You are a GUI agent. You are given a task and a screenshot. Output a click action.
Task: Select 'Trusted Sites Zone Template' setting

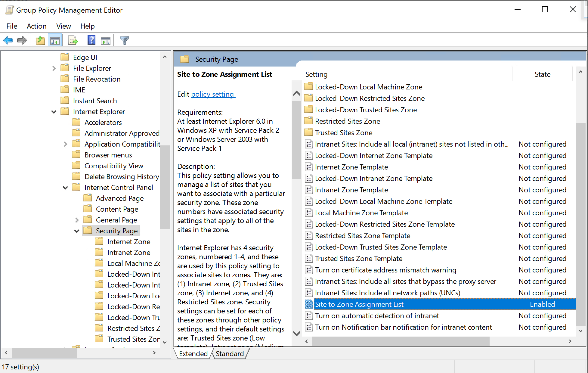click(359, 259)
